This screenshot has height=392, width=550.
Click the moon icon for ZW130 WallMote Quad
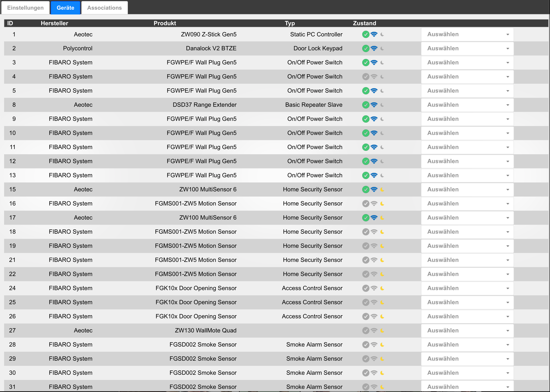tap(382, 331)
